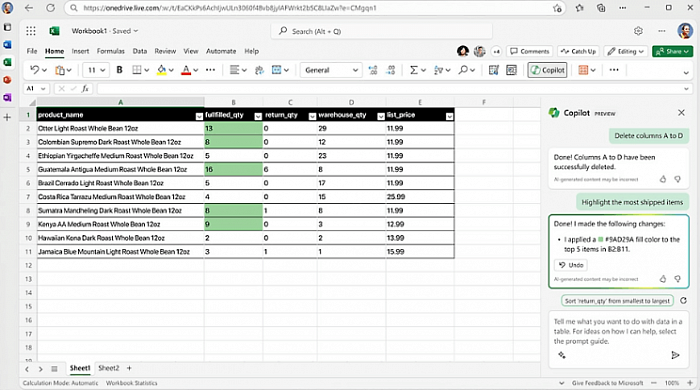Click the Catch Up button
This screenshot has width=700, height=390.
point(578,51)
